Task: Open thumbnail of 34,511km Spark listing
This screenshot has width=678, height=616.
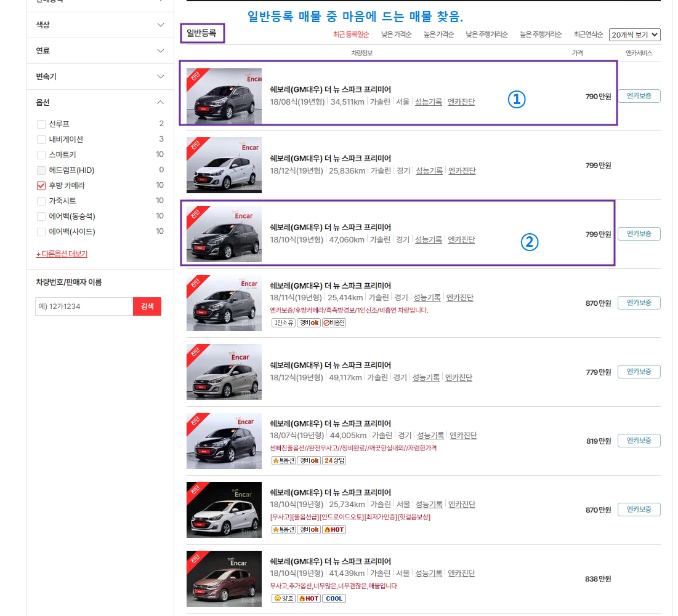Action: [x=224, y=97]
